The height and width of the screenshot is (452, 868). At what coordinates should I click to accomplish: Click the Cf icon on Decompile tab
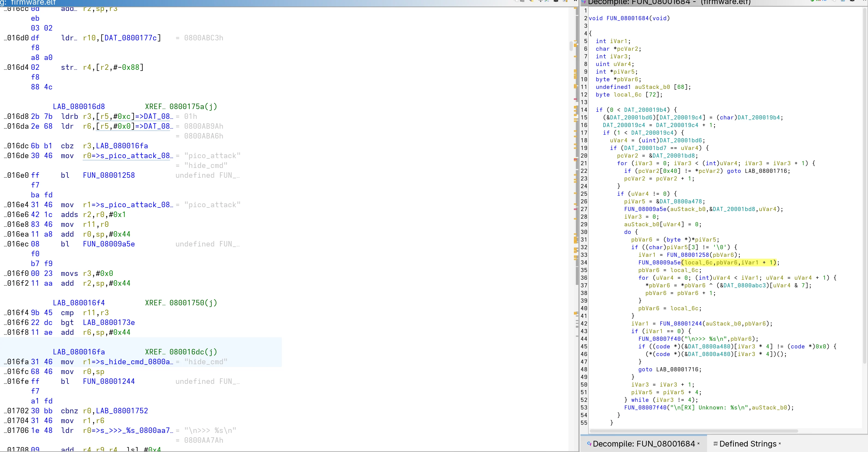click(x=589, y=444)
